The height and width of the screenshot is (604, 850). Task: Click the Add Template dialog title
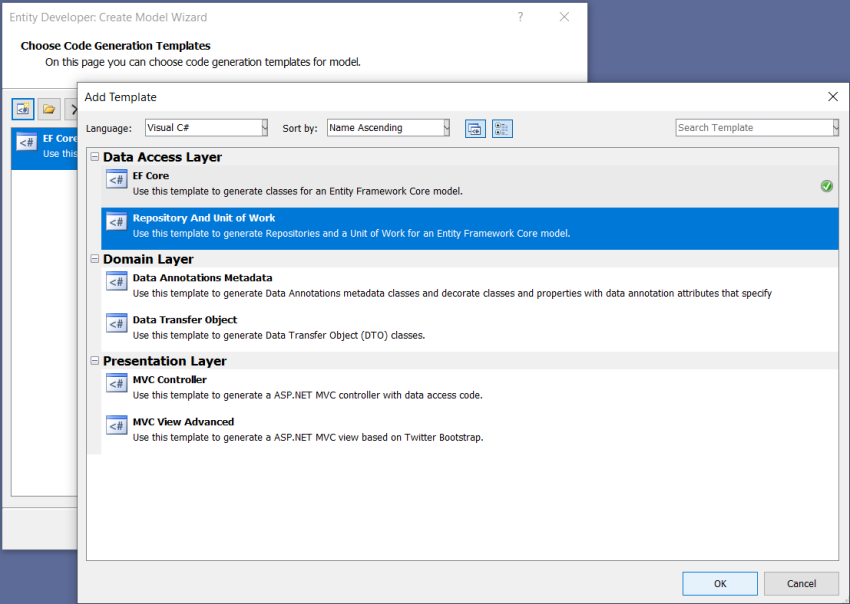120,97
